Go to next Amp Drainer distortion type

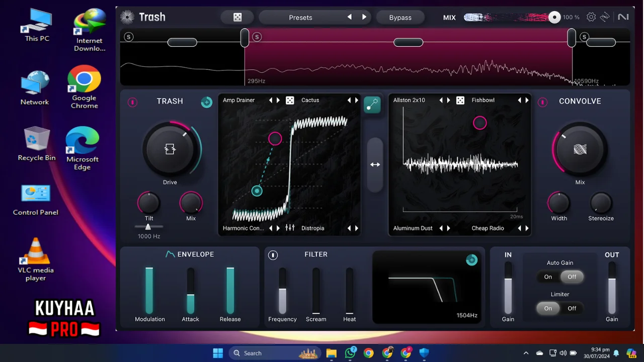click(x=278, y=101)
